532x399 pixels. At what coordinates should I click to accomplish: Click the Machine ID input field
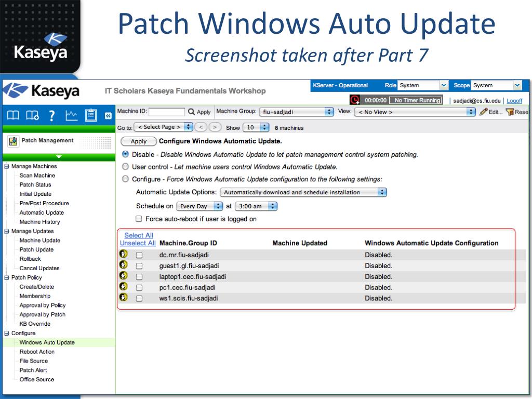(167, 112)
